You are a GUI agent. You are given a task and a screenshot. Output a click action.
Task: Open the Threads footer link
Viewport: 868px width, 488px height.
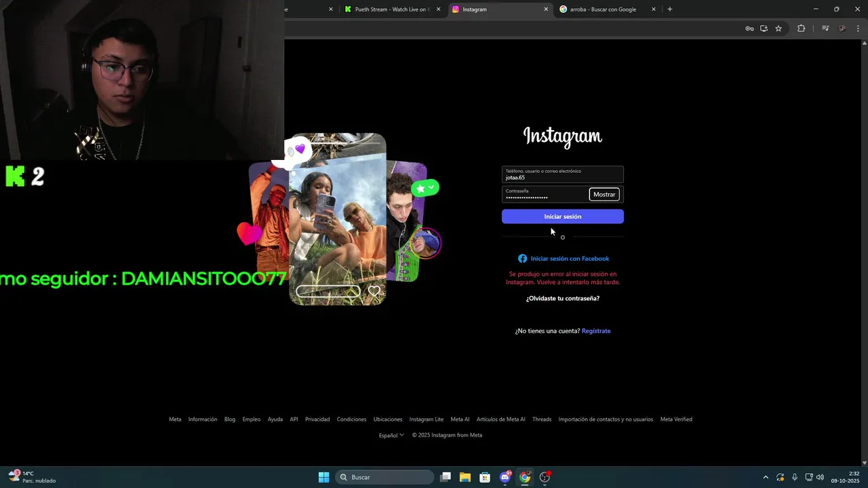click(542, 419)
